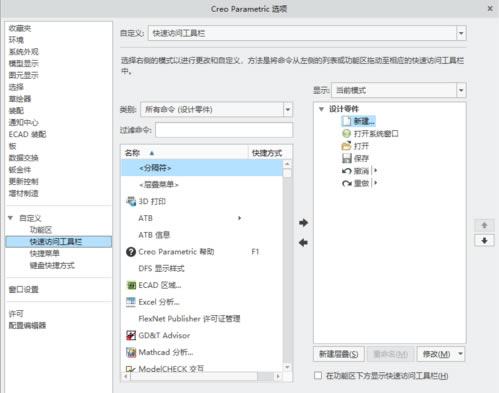Open the 重做 split arrow
499x393 pixels.
coord(376,183)
